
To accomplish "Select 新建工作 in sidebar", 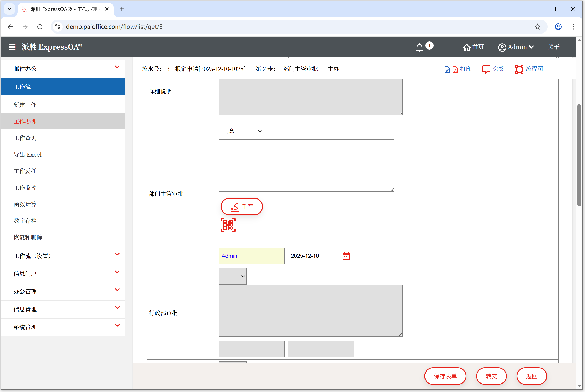I will coord(25,105).
